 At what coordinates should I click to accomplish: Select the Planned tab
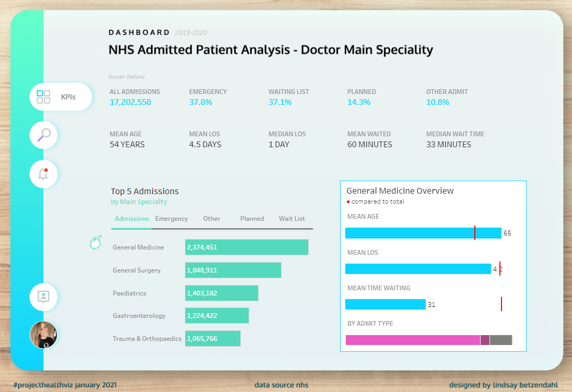(x=252, y=219)
